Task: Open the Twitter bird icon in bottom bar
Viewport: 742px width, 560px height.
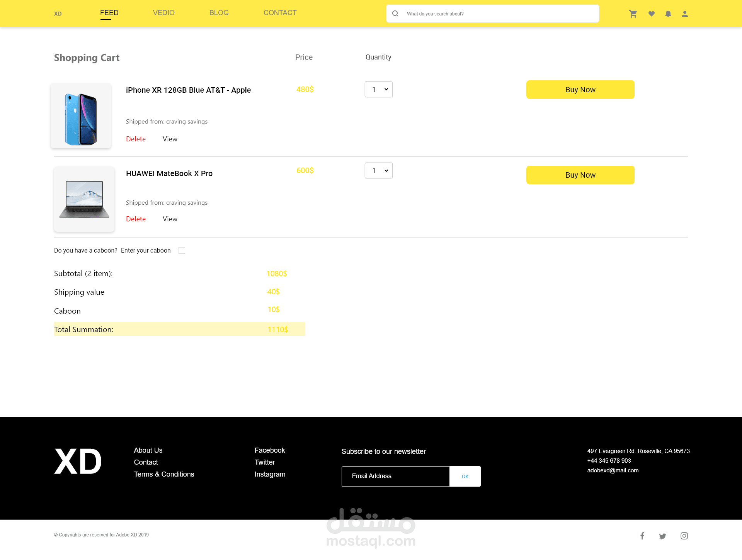Action: [663, 536]
